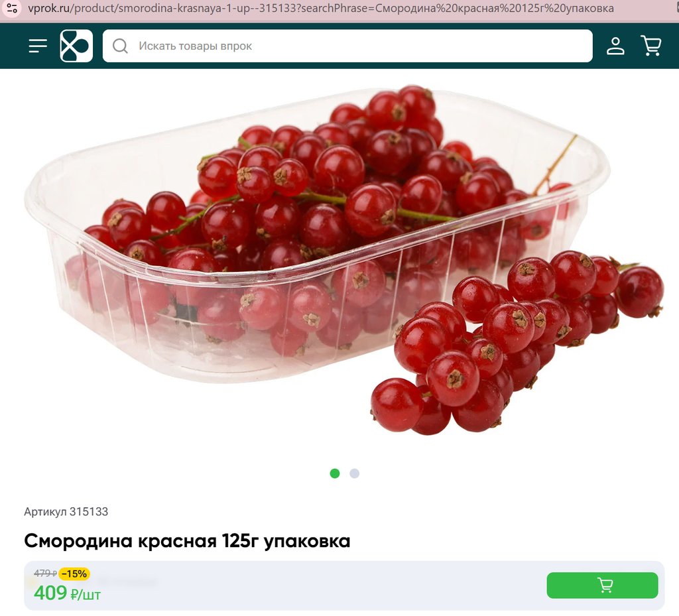Click the magnifier search icon
Screen dimensions: 679x616
120,46
